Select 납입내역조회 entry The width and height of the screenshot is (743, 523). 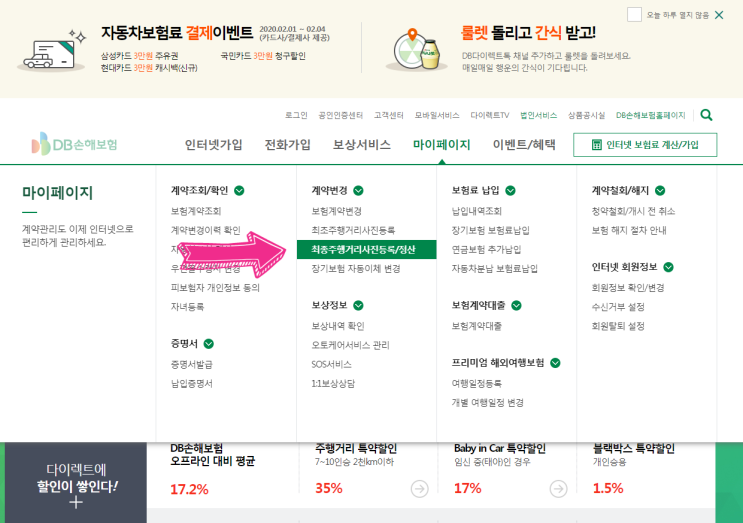click(x=477, y=211)
